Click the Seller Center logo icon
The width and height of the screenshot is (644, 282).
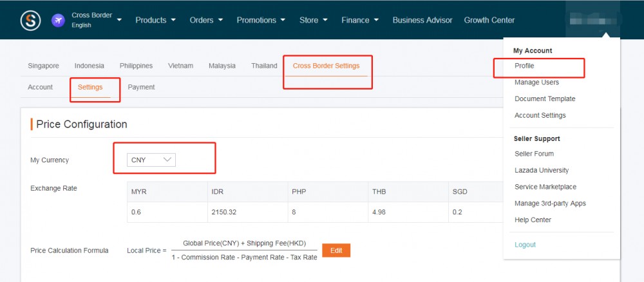coord(30,20)
